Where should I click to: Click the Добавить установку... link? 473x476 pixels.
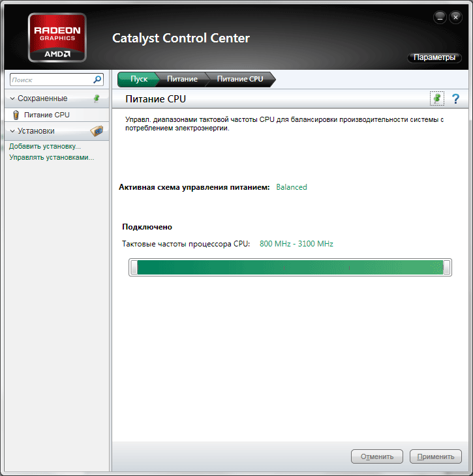[x=44, y=146]
